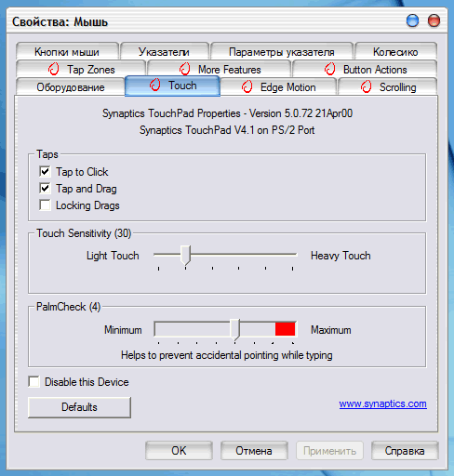This screenshot has width=454, height=476.
Task: Click the Touch Sensitivity slider thumb
Action: pyautogui.click(x=185, y=256)
